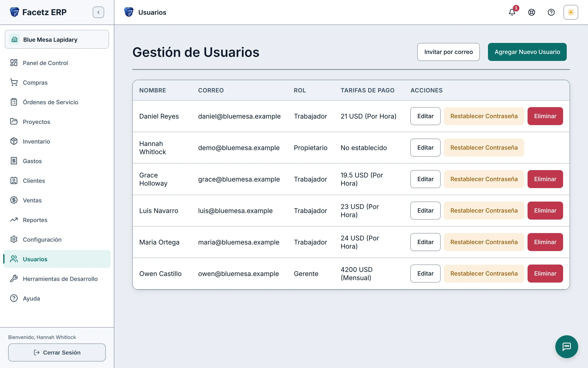
Task: Open the chat bubble widget
Action: (567, 347)
